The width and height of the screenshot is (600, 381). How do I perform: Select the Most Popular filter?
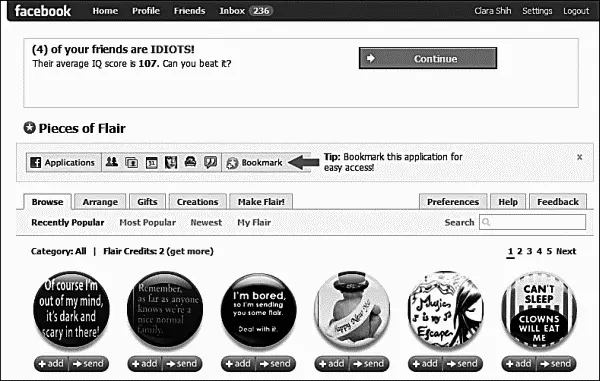point(147,222)
